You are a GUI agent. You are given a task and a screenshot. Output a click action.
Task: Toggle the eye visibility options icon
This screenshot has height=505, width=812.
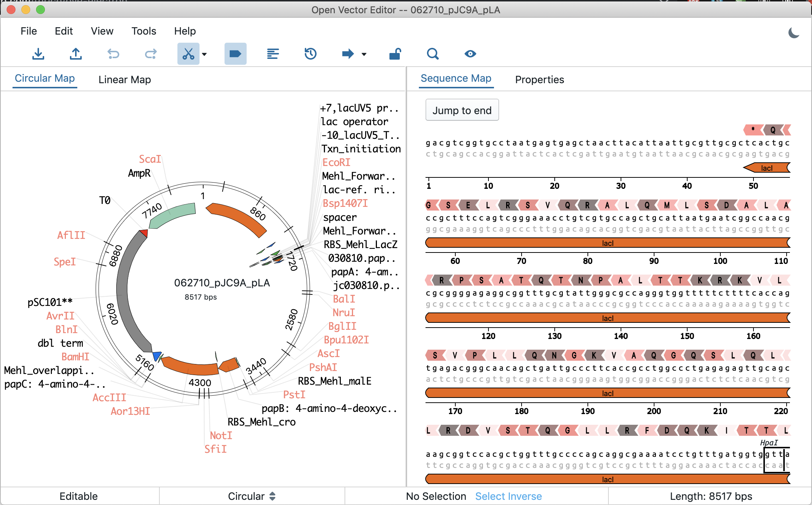coord(470,54)
